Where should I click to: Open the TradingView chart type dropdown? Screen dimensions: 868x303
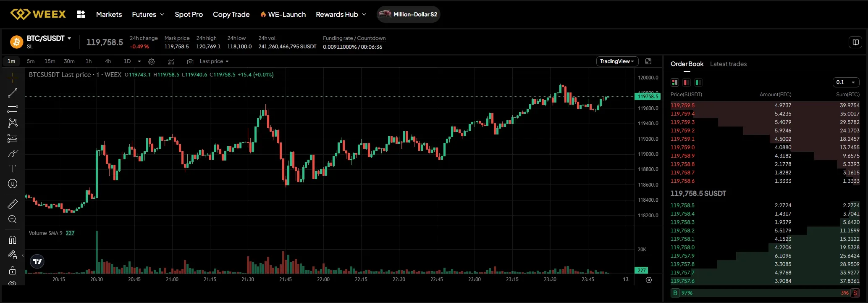coord(617,61)
